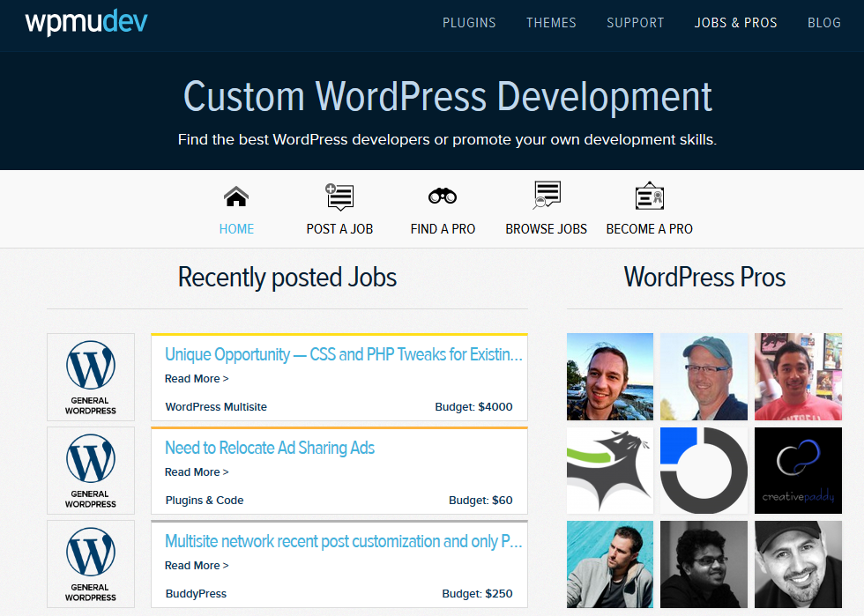
Task: Click the Home house icon
Action: point(236,197)
